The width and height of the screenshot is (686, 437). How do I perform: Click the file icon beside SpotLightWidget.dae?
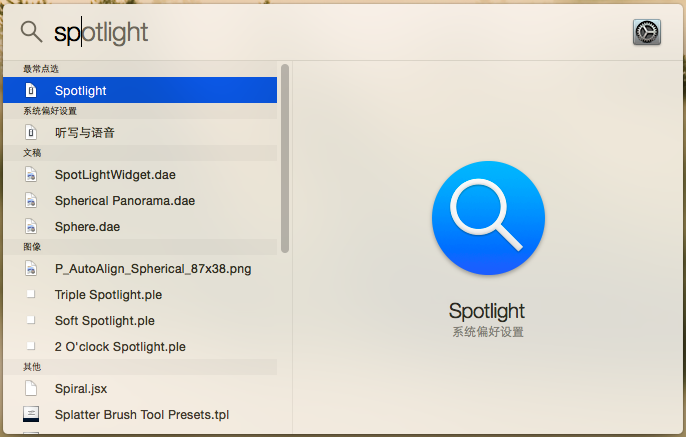click(x=31, y=175)
